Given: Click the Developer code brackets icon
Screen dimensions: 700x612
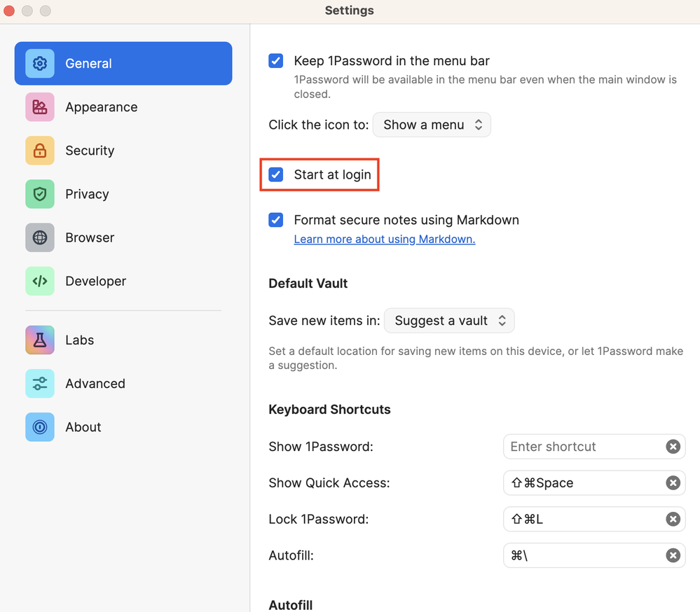Looking at the screenshot, I should point(40,281).
